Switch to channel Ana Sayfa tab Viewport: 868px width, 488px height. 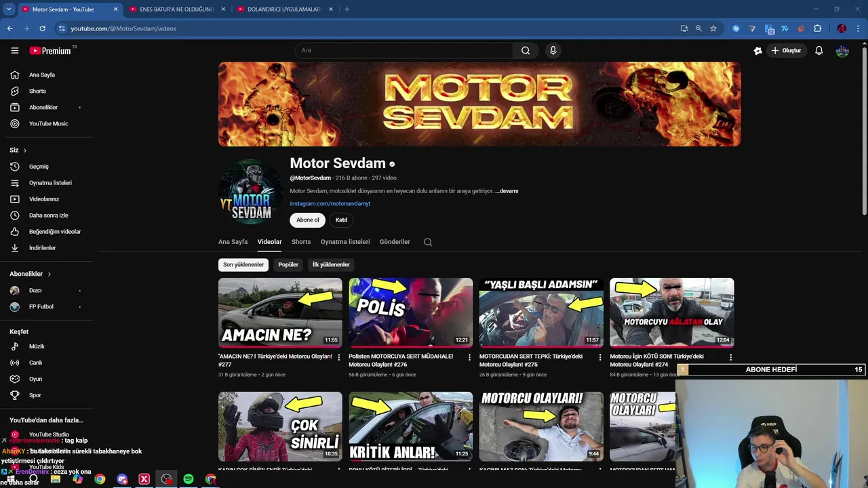pyautogui.click(x=233, y=242)
